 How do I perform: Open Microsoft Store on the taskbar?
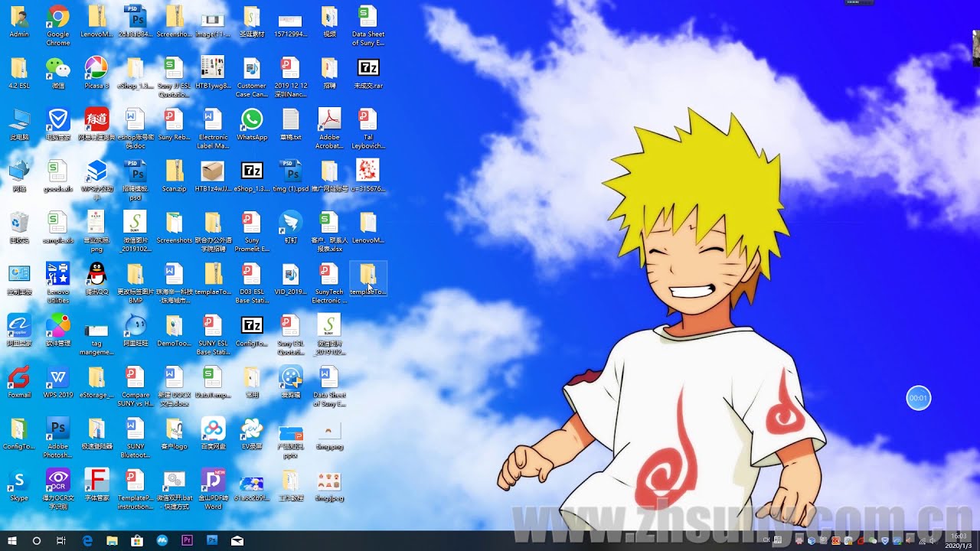[x=137, y=540]
